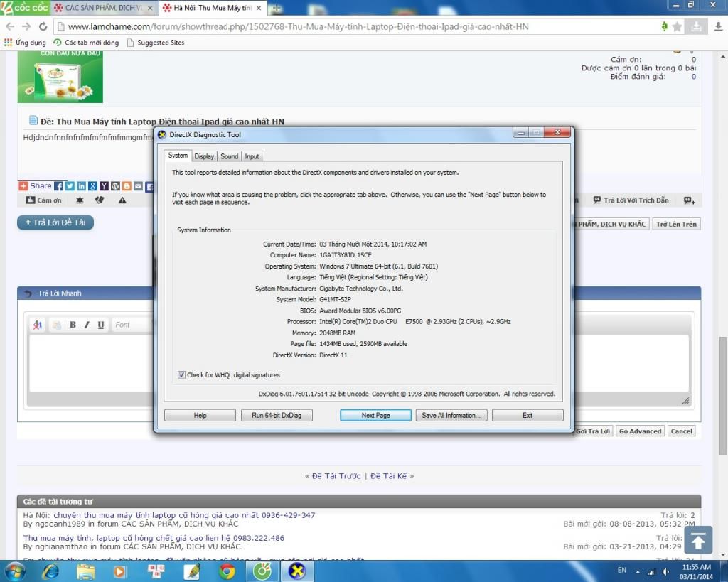Show hidden system tray icons arrow
The height and width of the screenshot is (582, 728).
(638, 571)
